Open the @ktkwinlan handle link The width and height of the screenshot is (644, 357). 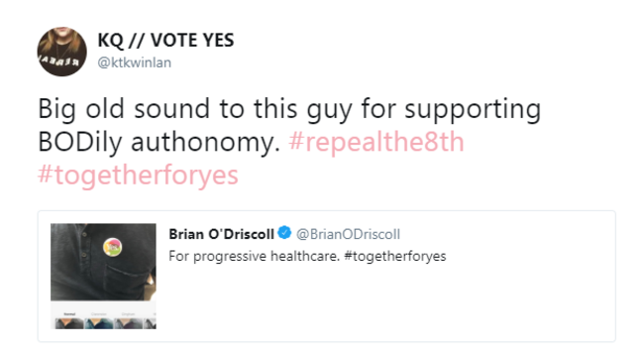pyautogui.click(x=135, y=62)
